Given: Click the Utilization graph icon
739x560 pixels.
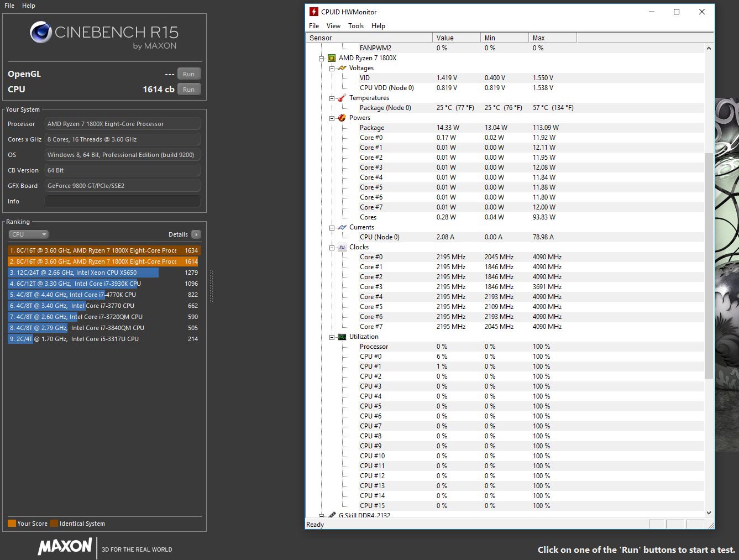Looking at the screenshot, I should coord(342,337).
